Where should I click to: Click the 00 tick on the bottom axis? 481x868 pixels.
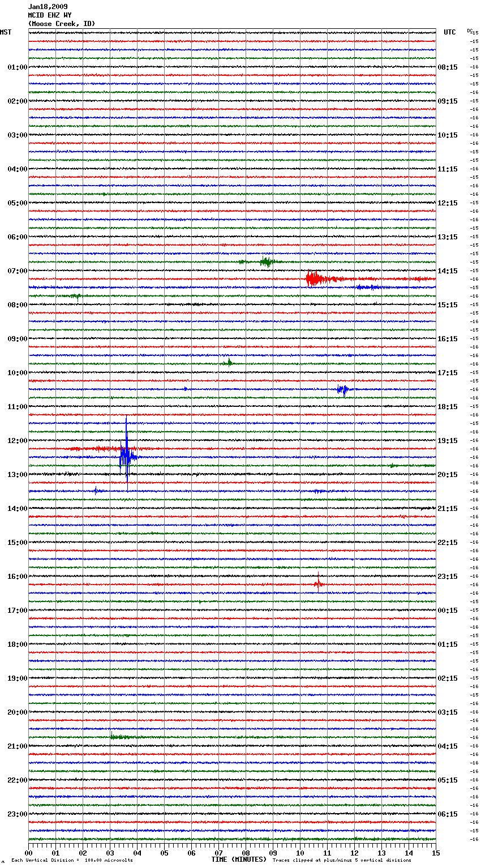point(28,853)
